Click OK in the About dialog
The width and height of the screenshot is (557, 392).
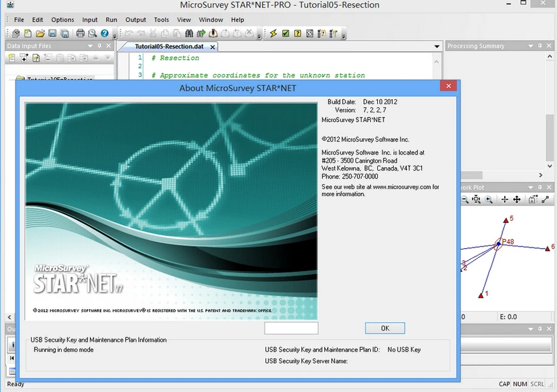coord(385,328)
